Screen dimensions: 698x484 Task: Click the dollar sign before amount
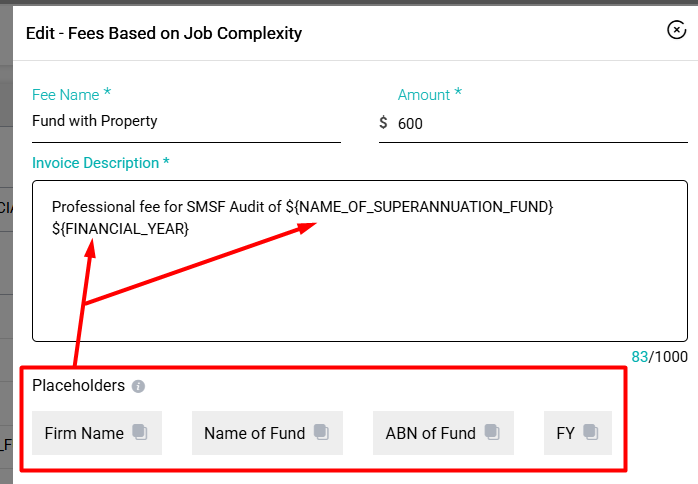(383, 122)
